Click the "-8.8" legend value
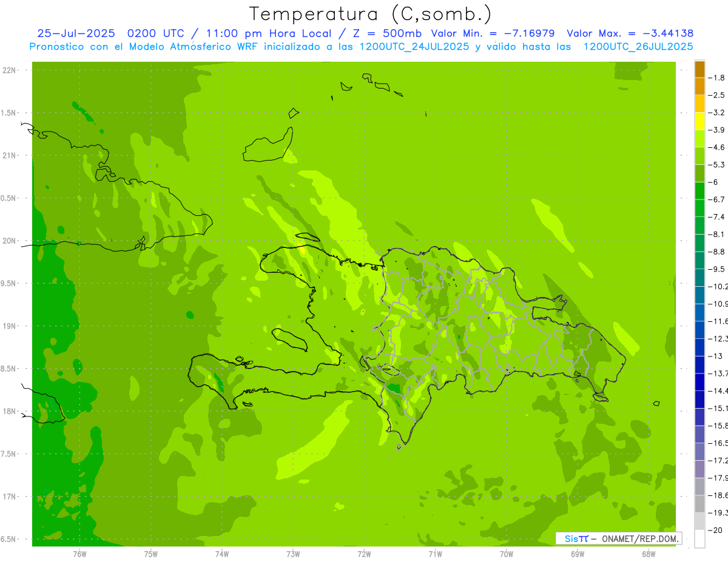The width and height of the screenshot is (728, 562). (717, 252)
